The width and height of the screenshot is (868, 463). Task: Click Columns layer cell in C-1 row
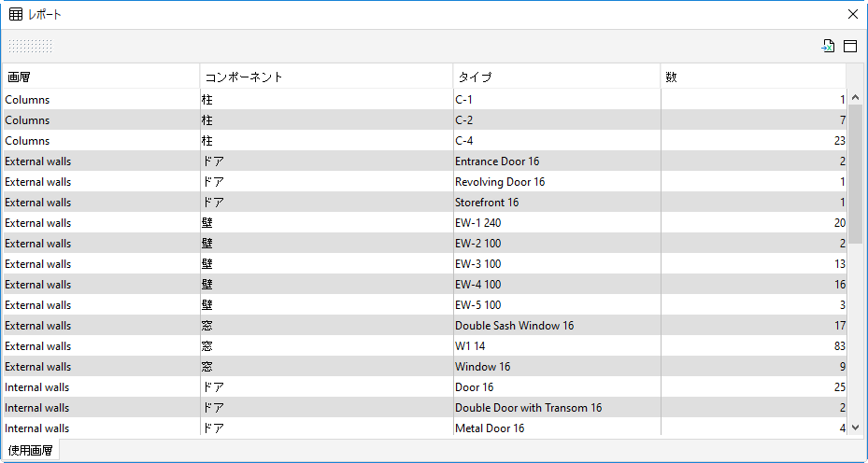[101, 100]
